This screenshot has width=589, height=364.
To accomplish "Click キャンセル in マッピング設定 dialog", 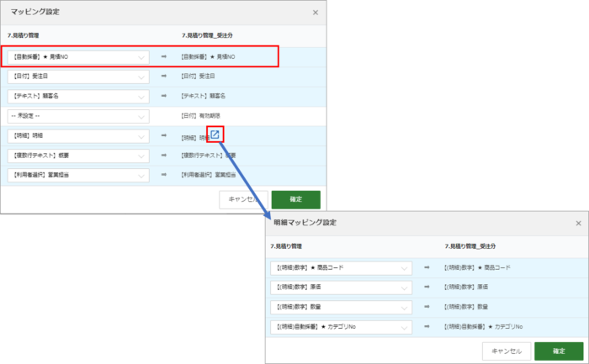I will 243,199.
